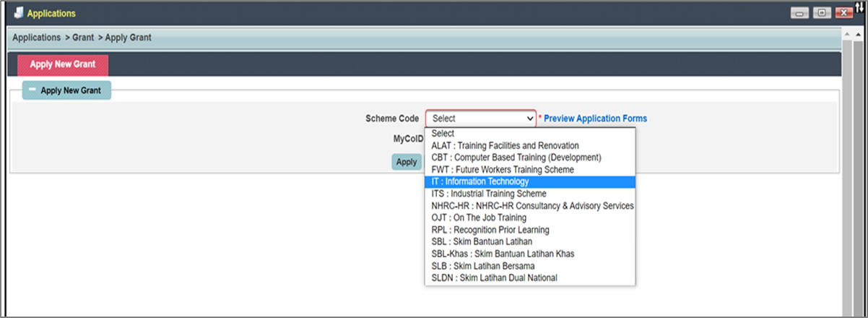Viewport: 868px width, 318px height.
Task: Open the Scheme Code dropdown
Action: (481, 119)
